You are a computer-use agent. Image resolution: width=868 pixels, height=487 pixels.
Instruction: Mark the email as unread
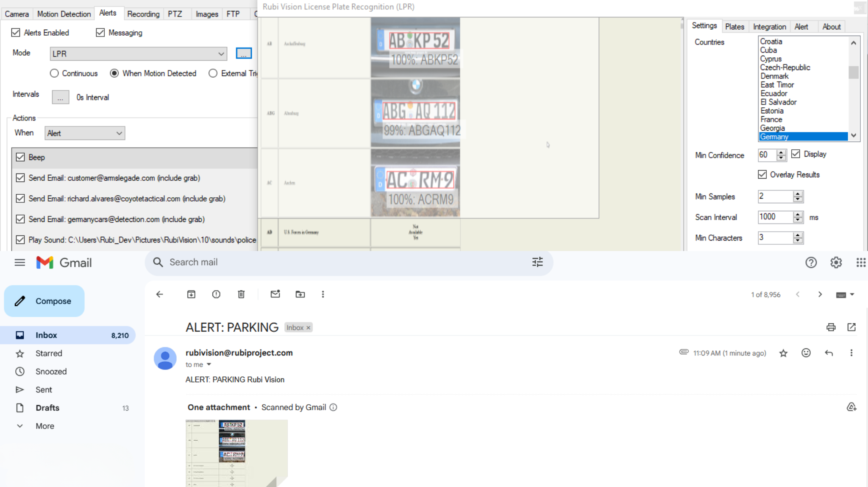tap(275, 294)
